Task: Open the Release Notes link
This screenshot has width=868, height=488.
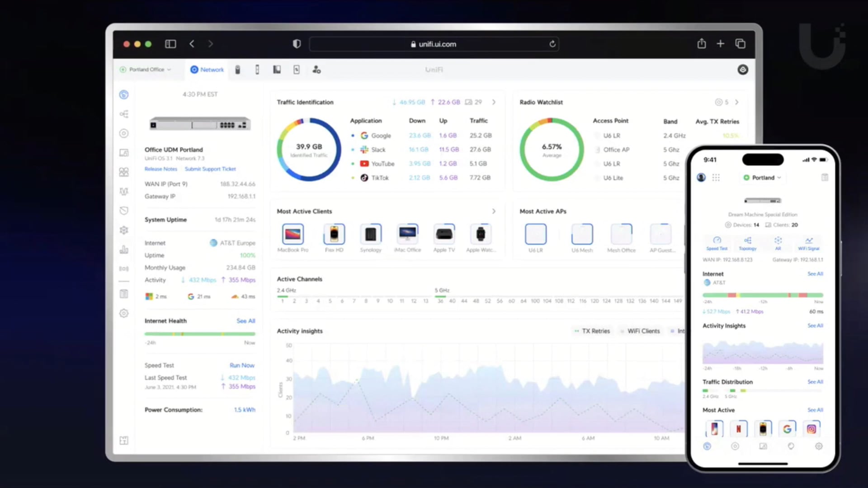Action: [x=161, y=169]
